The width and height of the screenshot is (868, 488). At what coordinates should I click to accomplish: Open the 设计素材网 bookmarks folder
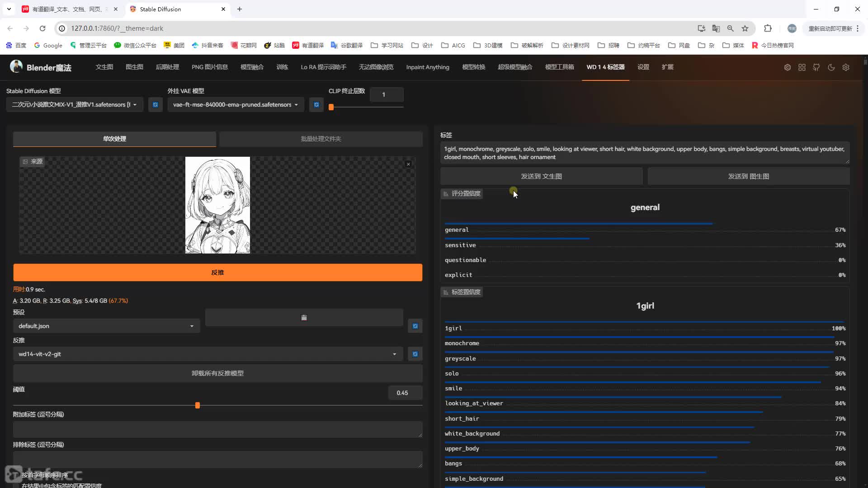coord(570,45)
